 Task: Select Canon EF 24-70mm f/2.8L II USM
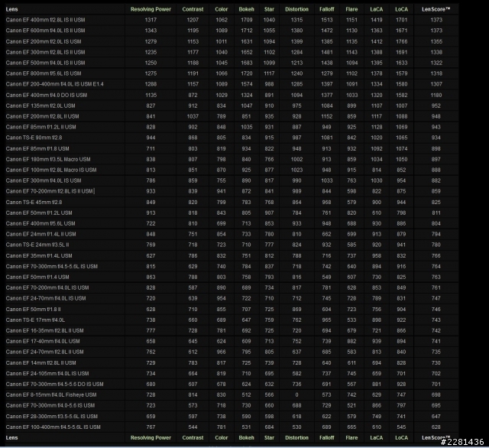[44, 352]
